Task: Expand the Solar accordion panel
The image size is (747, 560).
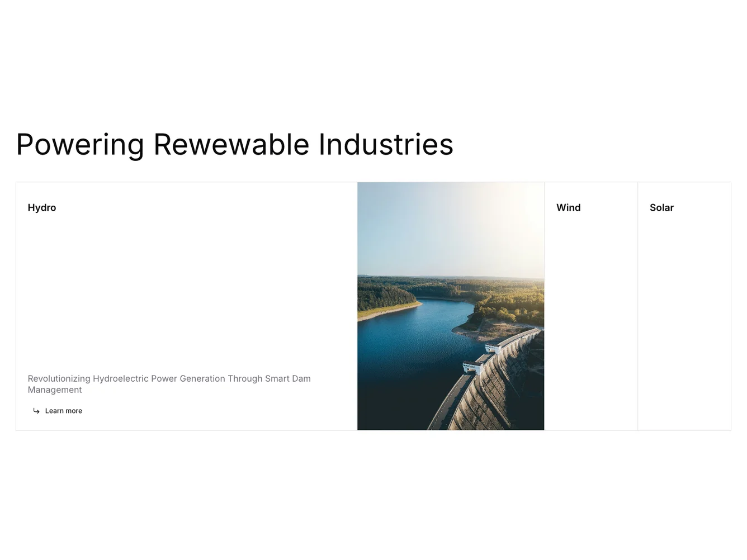Action: coord(662,207)
